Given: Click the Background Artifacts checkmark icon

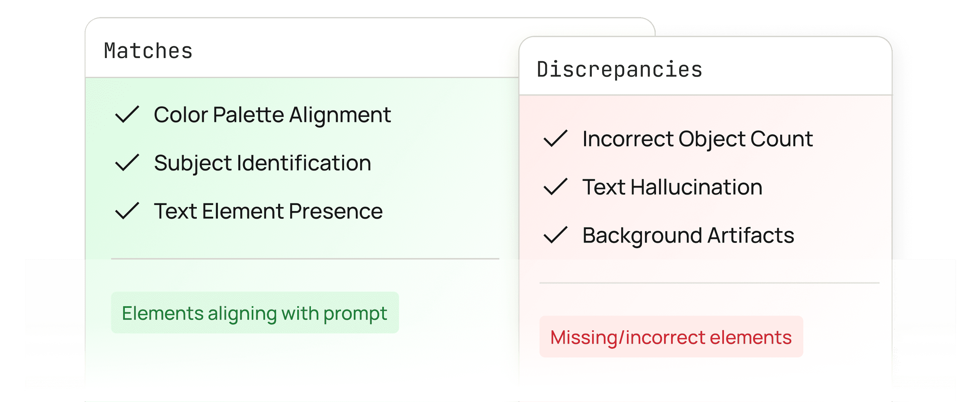Looking at the screenshot, I should [556, 235].
